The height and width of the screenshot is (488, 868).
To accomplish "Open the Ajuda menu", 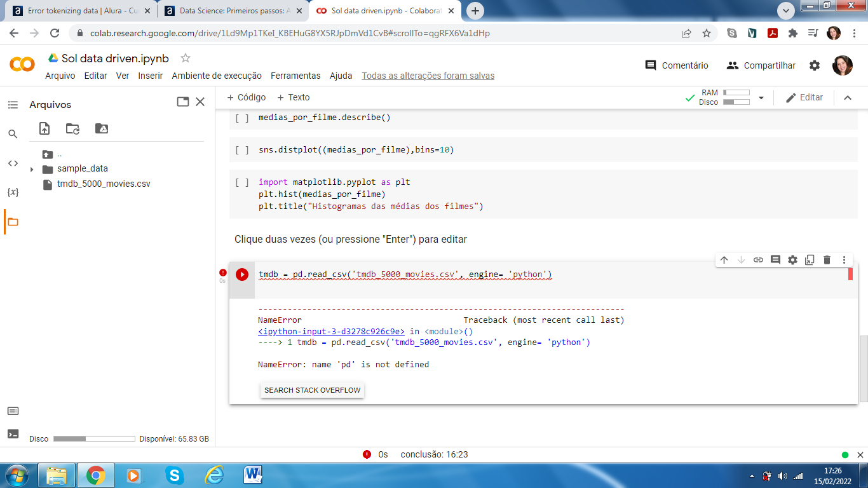I will pos(341,76).
